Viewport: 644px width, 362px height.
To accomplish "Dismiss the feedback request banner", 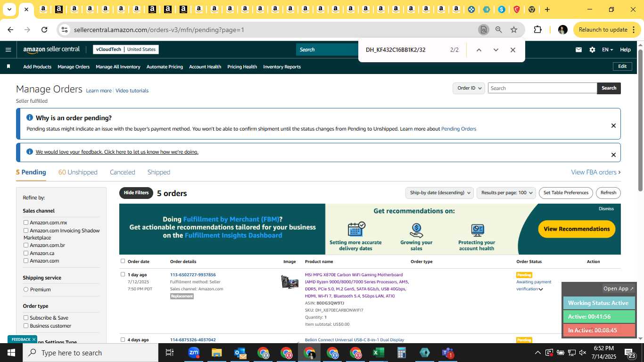I will tap(613, 155).
